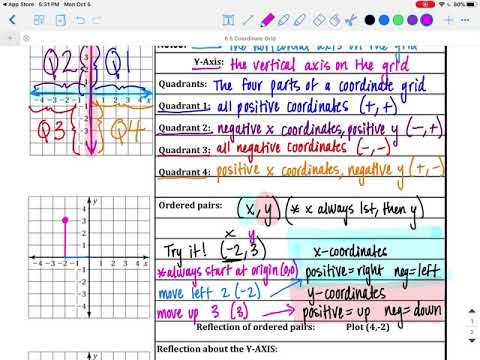Choose the green ink color
This screenshot has height=360, width=480.
[398, 20]
